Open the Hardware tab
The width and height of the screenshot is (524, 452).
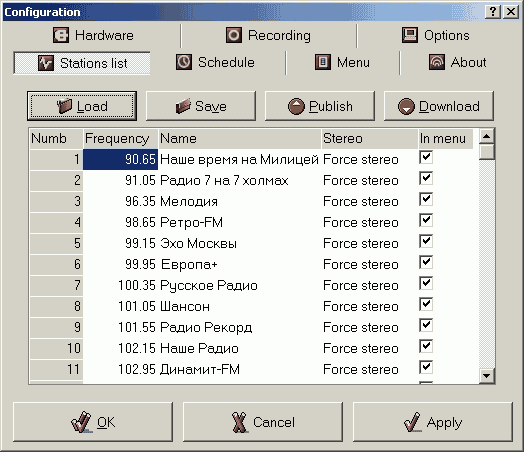coord(93,35)
